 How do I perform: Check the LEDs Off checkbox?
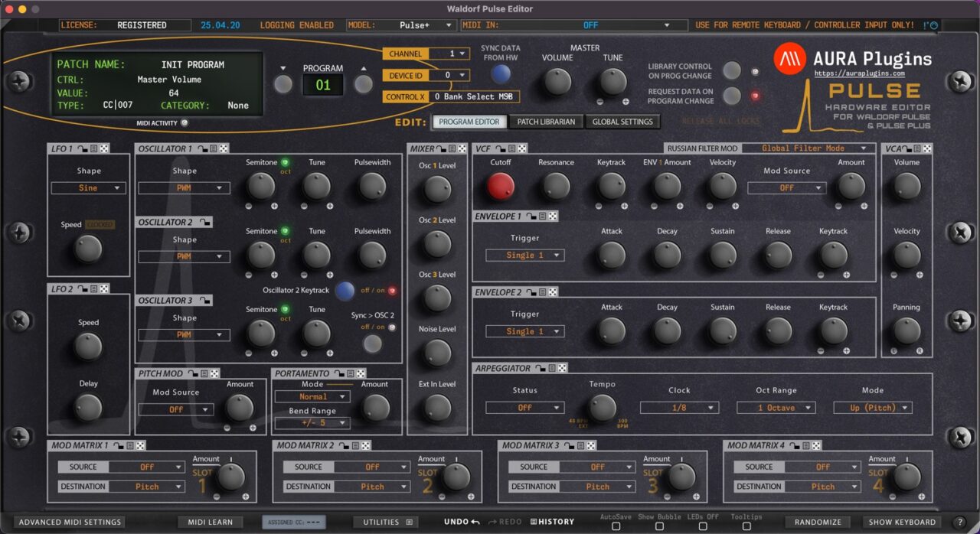pos(702,526)
